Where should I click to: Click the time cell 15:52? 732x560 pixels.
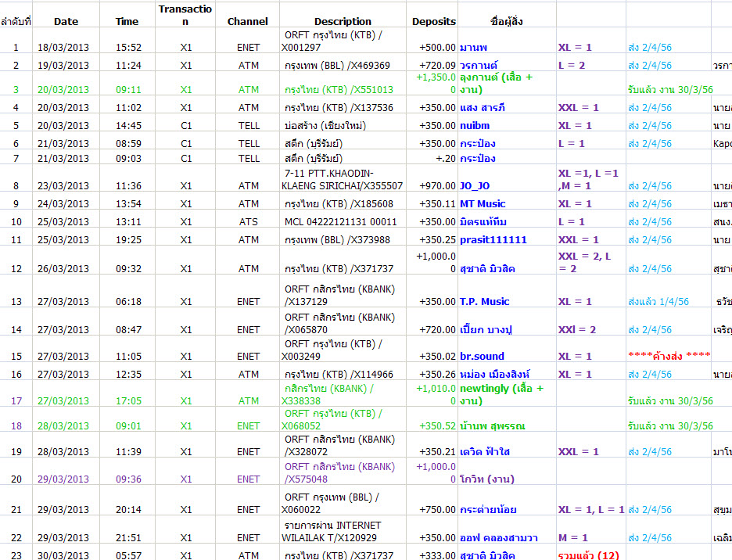coord(128,41)
